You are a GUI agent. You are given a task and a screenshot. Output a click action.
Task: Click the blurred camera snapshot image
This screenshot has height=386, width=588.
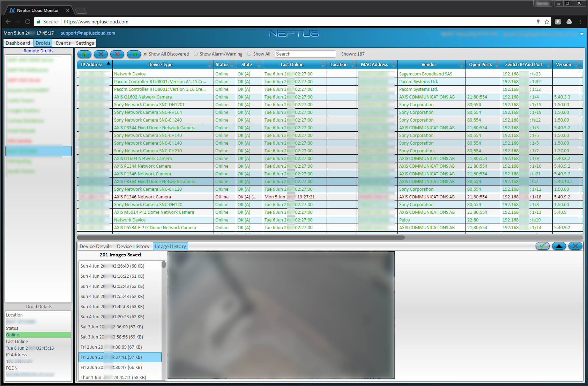tap(281, 315)
